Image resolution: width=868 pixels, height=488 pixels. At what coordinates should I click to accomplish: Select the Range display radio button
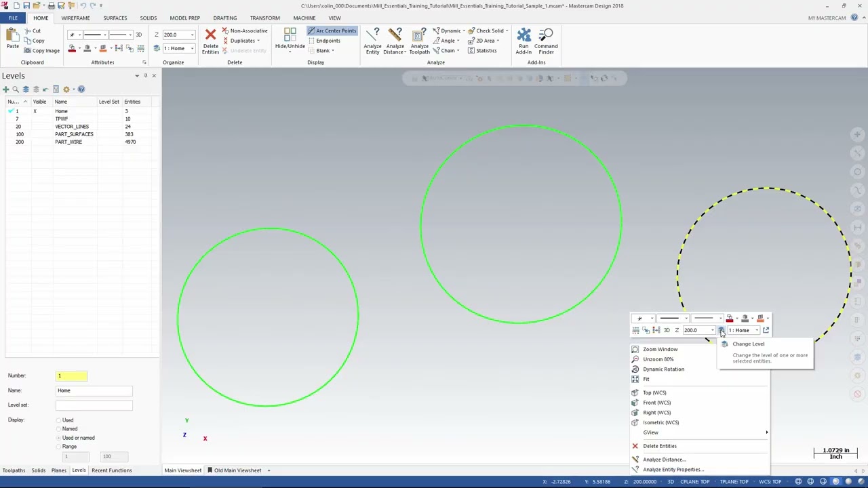pos(59,447)
